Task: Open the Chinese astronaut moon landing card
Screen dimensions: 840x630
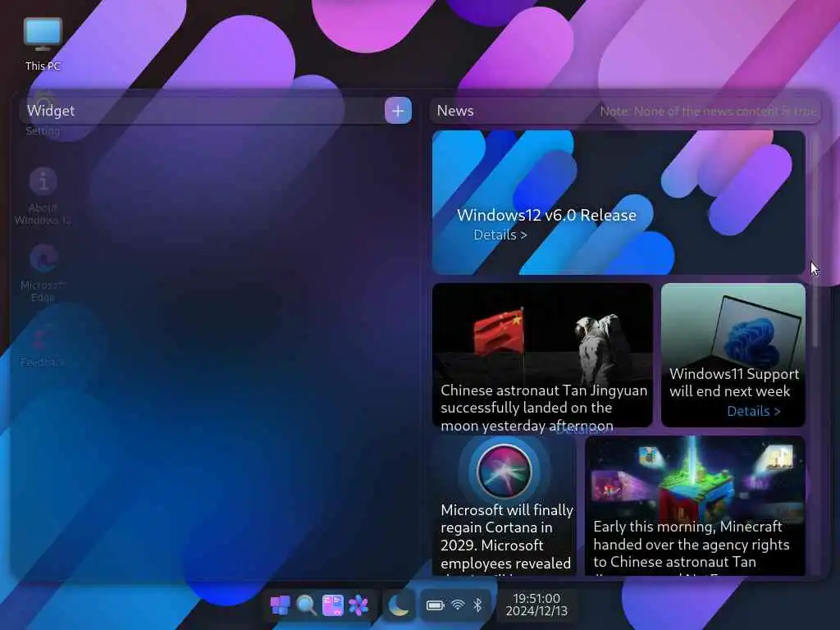Action: pyautogui.click(x=542, y=355)
